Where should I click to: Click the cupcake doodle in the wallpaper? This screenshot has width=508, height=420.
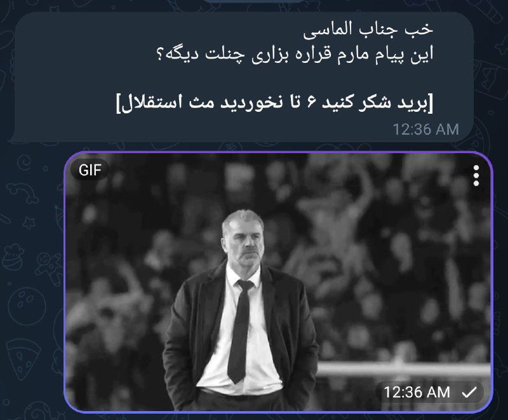tap(12, 257)
